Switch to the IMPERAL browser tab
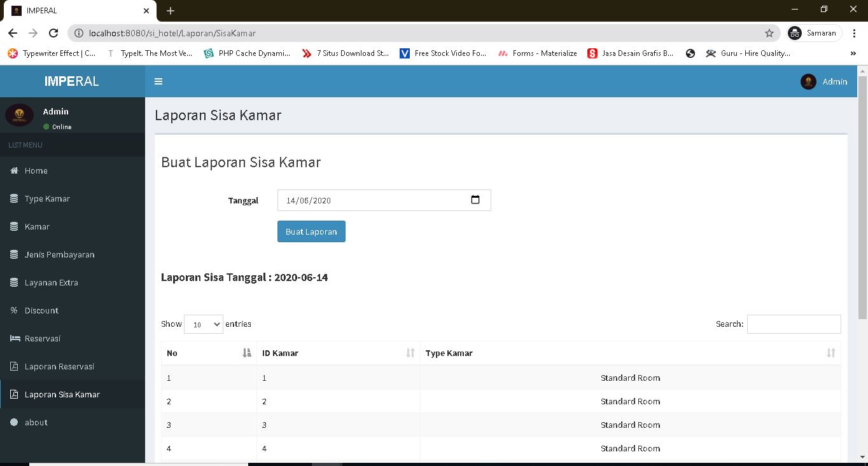This screenshot has height=466, width=868. pyautogui.click(x=76, y=10)
